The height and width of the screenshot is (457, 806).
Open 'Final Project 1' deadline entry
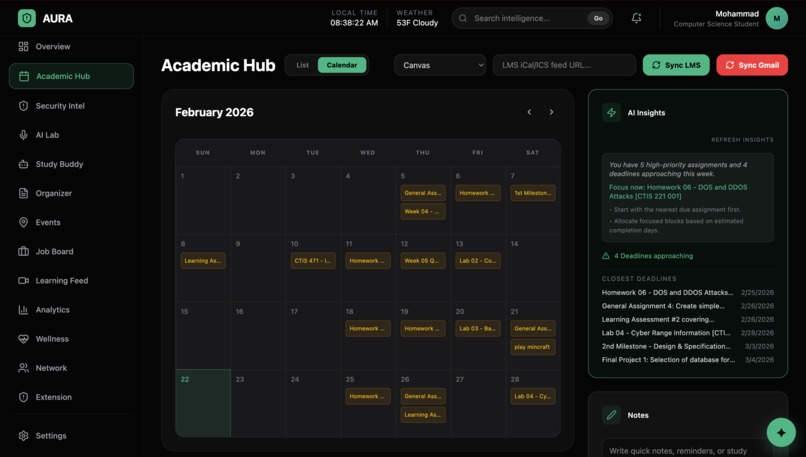(687, 360)
